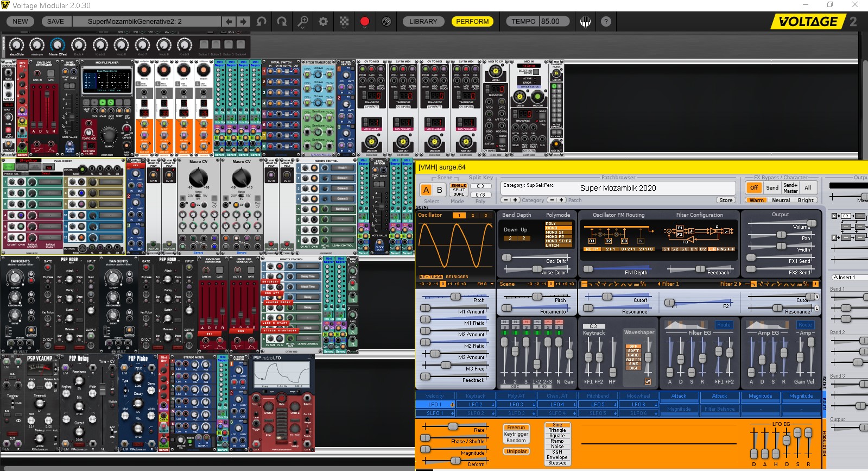This screenshot has width=868, height=471.
Task: Click the waveshaper curve icon in Surge
Action: click(x=648, y=381)
